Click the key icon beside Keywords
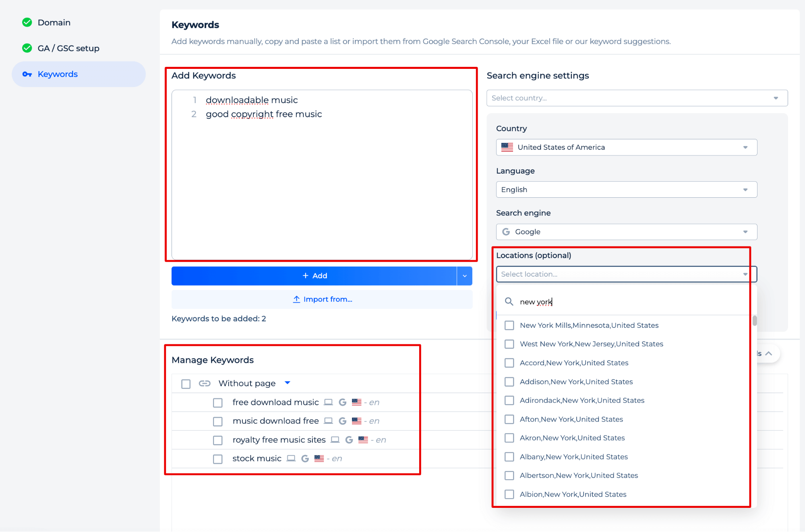 click(x=27, y=74)
